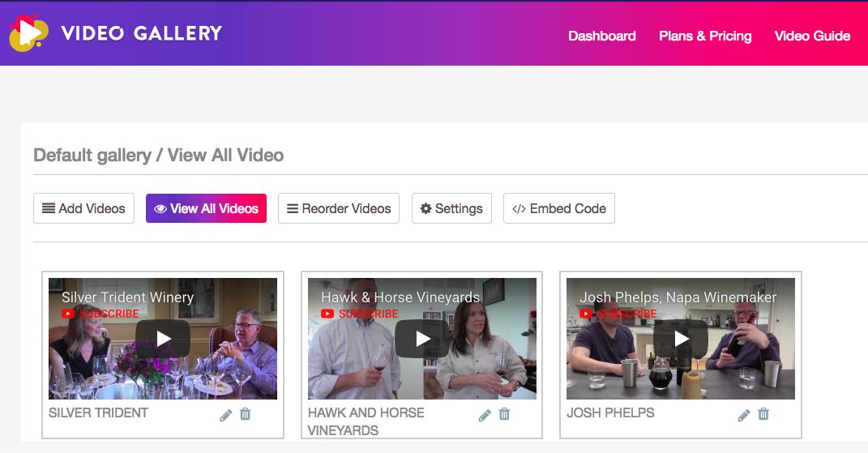Click the HAWK AND HORSE VINEYARDS caption
The width and height of the screenshot is (868, 453).
(x=366, y=421)
